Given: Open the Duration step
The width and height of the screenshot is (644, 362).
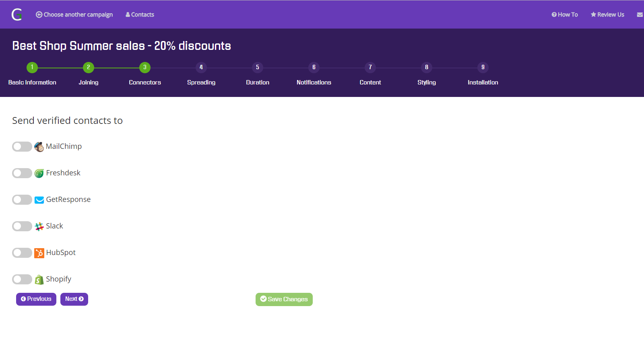Looking at the screenshot, I should (258, 82).
